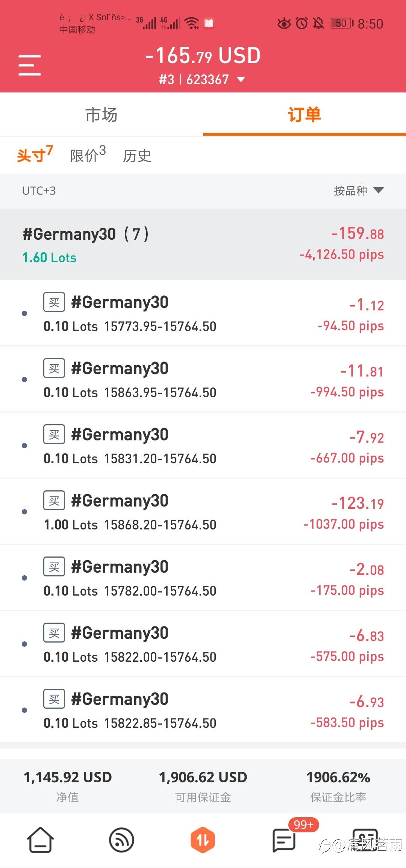Open the hamburger menu
This screenshot has width=406, height=868.
30,65
